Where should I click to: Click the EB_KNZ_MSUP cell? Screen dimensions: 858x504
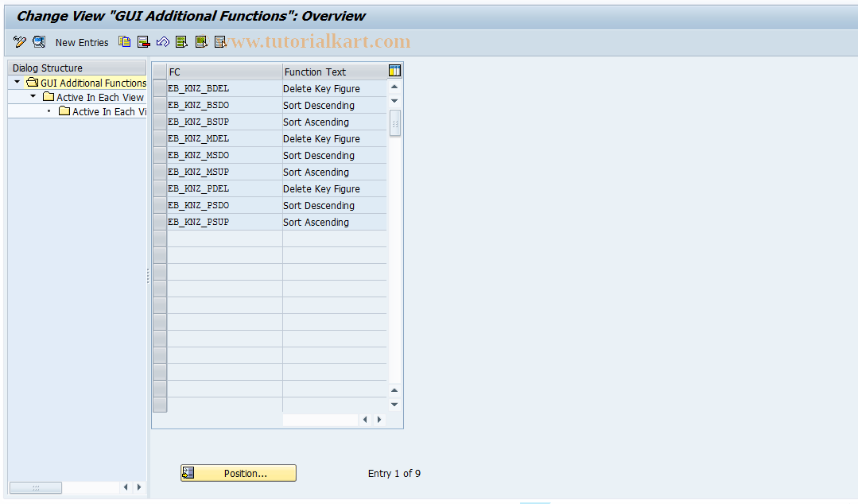click(x=224, y=172)
